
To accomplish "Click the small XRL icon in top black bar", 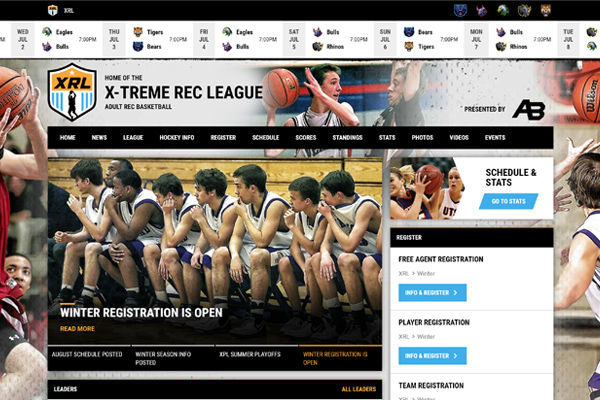I will [x=52, y=10].
